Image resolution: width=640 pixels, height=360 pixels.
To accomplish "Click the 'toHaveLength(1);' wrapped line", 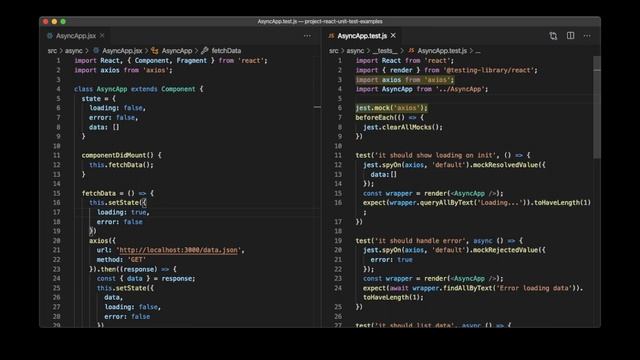I will (x=393, y=297).
